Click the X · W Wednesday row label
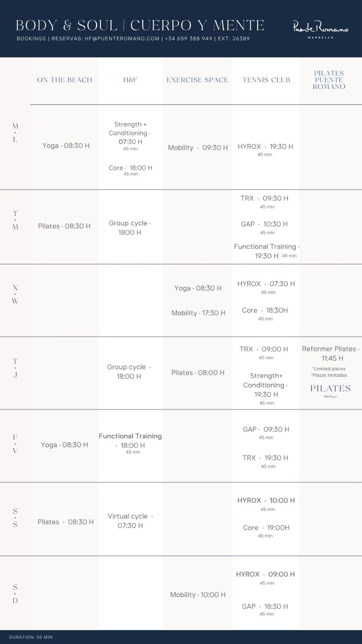The image size is (362, 644). pos(15,294)
